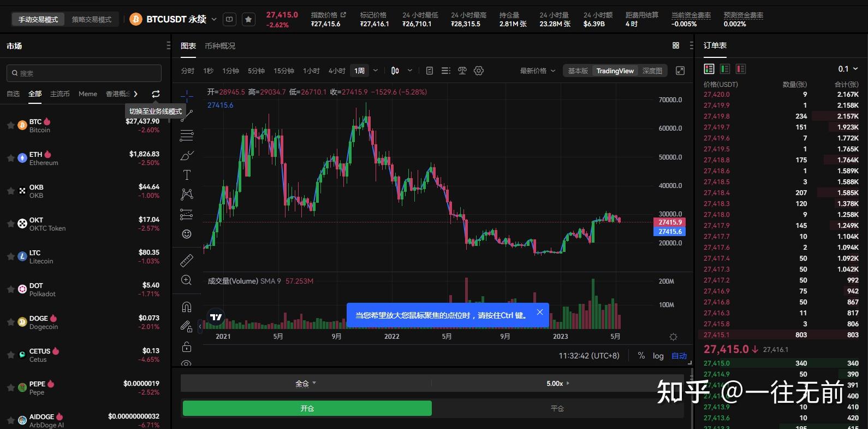Select the Fibonacci retracement drawing tool

(x=187, y=136)
